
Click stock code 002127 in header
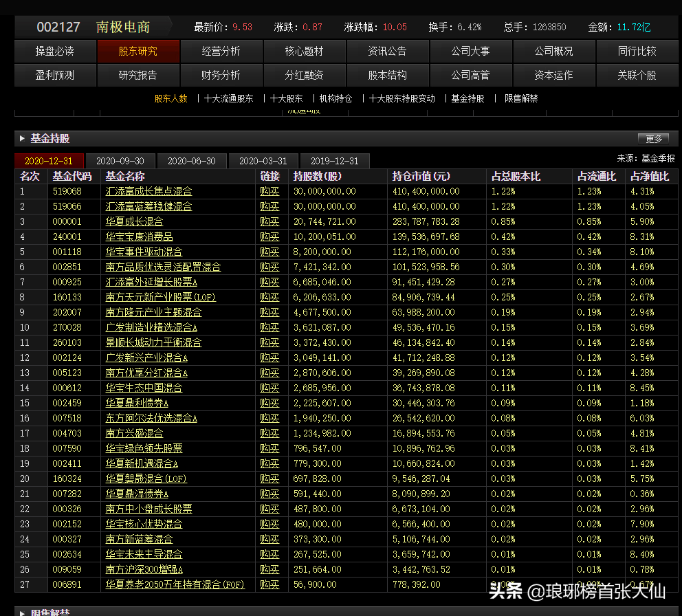coord(58,27)
